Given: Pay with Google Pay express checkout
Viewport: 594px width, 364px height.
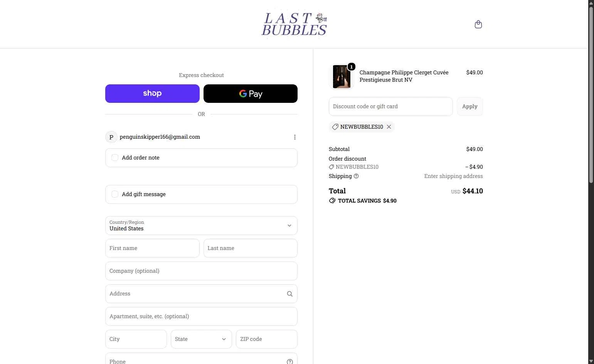Looking at the screenshot, I should (251, 94).
